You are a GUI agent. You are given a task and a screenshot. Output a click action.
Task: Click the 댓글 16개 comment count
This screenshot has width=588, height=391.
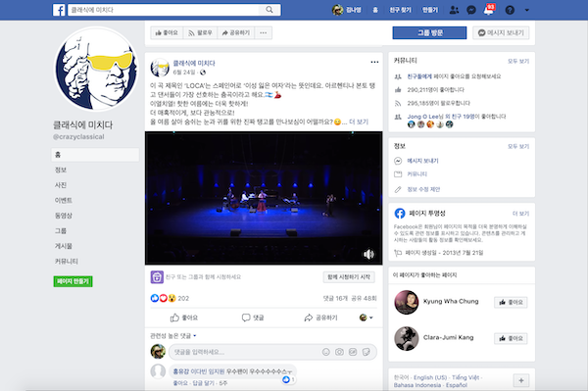tap(335, 299)
